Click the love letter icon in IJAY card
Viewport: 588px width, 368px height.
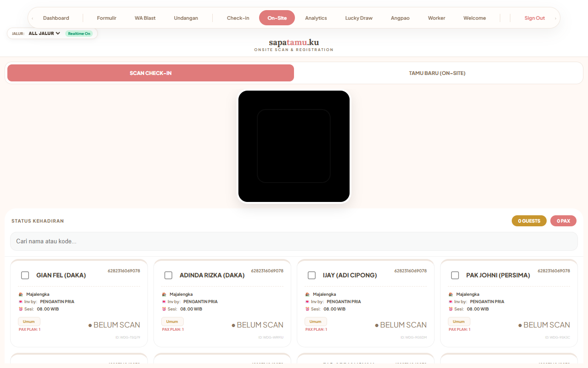pos(307,302)
